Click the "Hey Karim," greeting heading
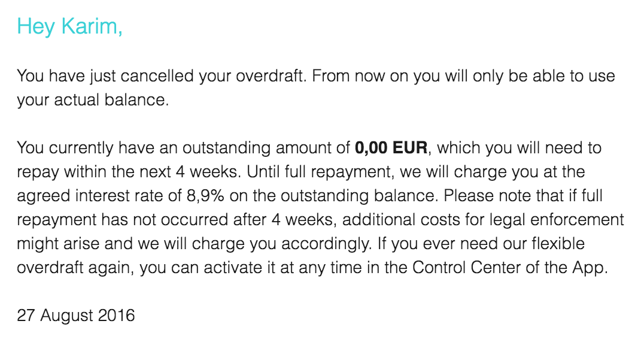Viewport: 644px width, 345px height. [x=70, y=27]
